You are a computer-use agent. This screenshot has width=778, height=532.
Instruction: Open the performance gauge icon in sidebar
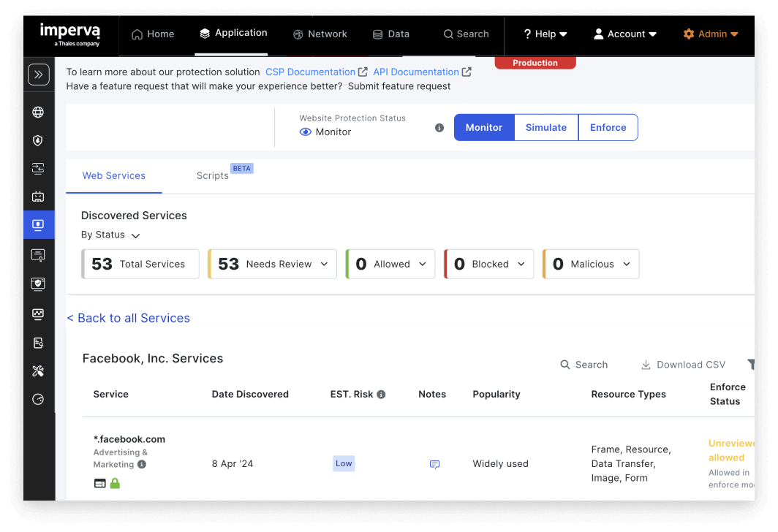pos(39,399)
